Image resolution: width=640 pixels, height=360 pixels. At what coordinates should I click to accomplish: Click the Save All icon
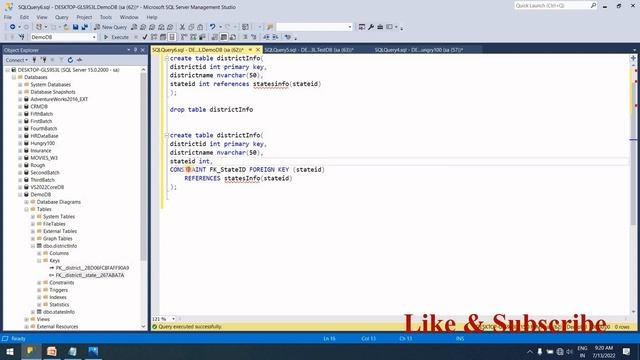pyautogui.click(x=84, y=27)
